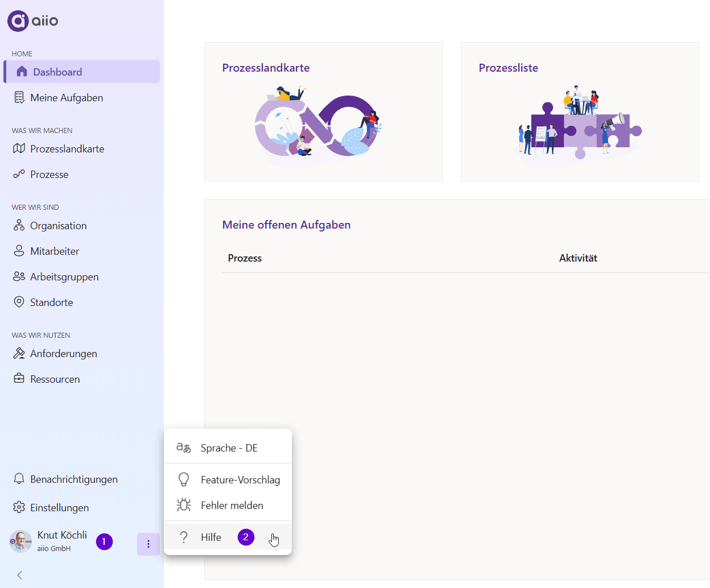
Task: Select Fehler melden from the popup menu
Action: (228, 505)
